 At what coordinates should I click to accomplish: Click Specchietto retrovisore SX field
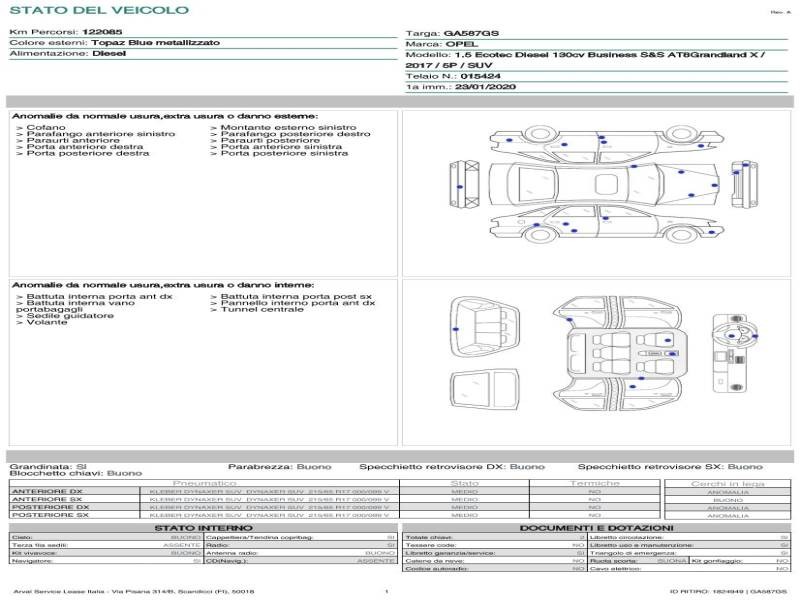[x=670, y=466]
